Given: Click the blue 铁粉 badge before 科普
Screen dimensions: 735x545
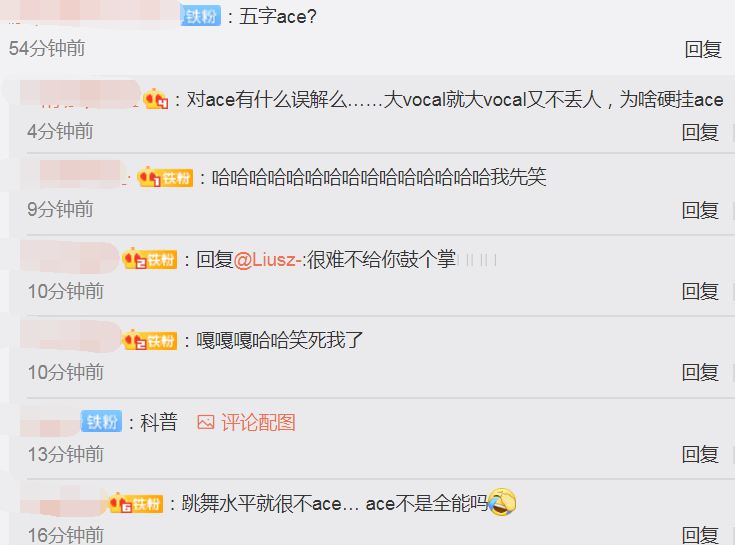Looking at the screenshot, I should [101, 421].
